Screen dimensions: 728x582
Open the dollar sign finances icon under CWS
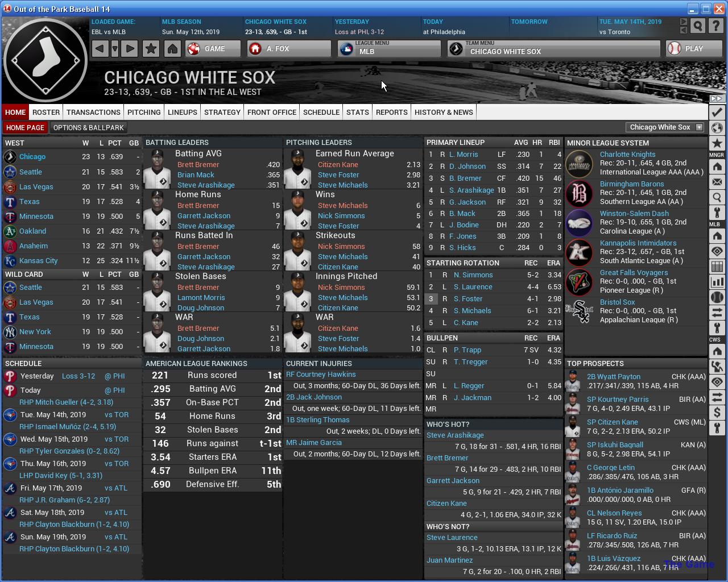(717, 413)
